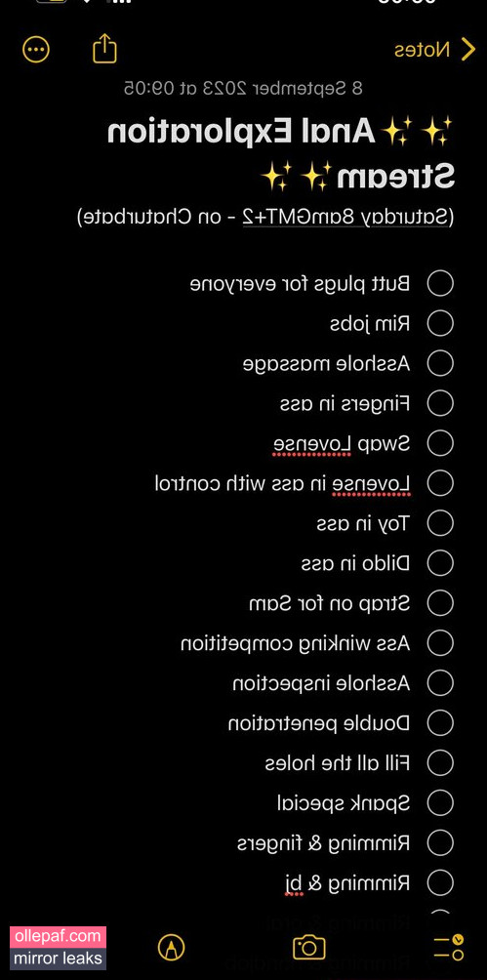The width and height of the screenshot is (487, 980).
Task: Open the more options ellipsis menu
Action: 36,50
